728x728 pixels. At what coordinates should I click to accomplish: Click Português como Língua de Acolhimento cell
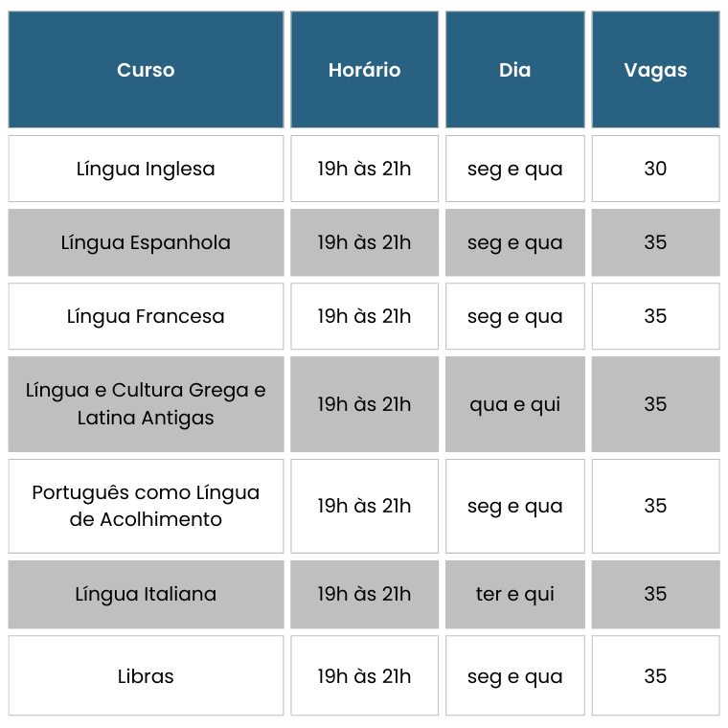point(146,506)
